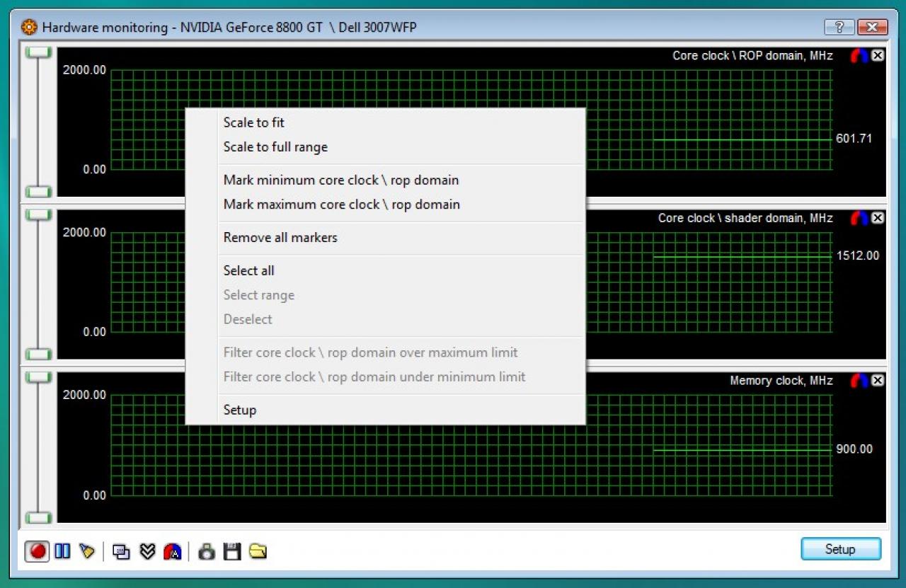Click the magnet icon on the shader domain graph
Viewport: 906px width, 588px height.
pyautogui.click(x=859, y=218)
